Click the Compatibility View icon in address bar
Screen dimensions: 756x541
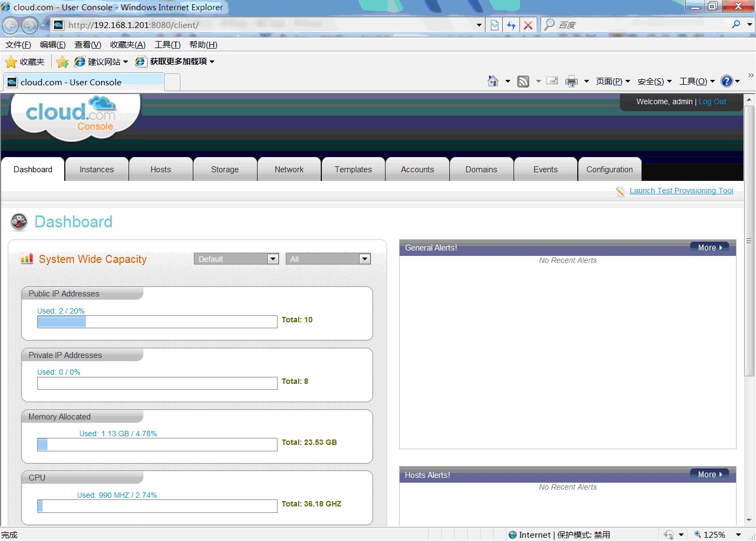pyautogui.click(x=494, y=25)
